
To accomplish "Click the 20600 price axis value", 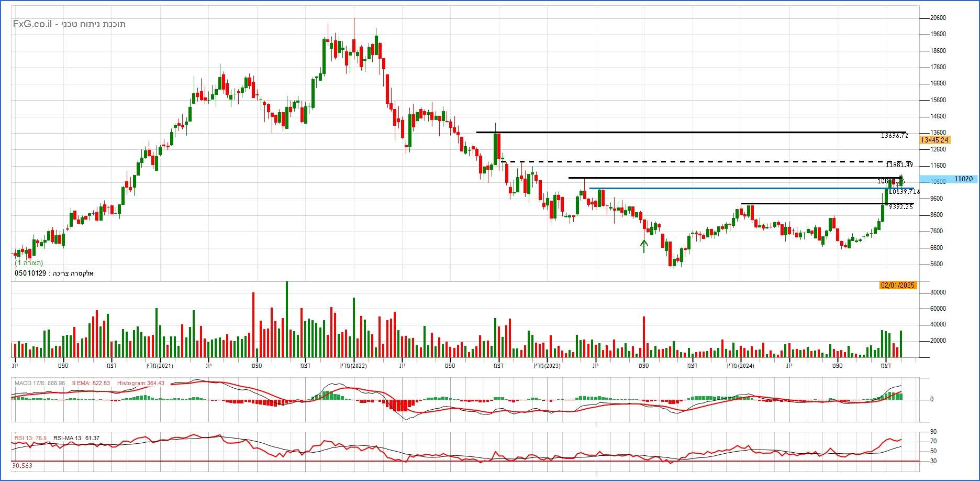I will tap(938, 18).
